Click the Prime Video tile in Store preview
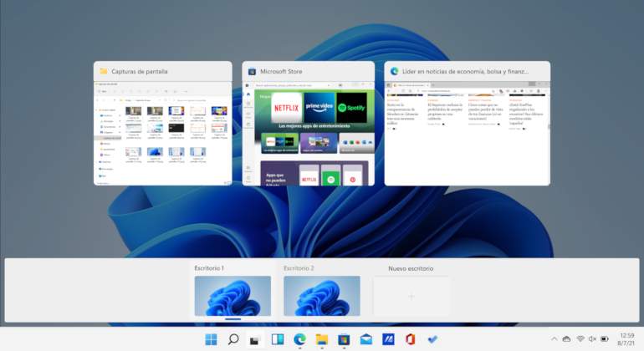The height and width of the screenshot is (351, 644). click(319, 108)
